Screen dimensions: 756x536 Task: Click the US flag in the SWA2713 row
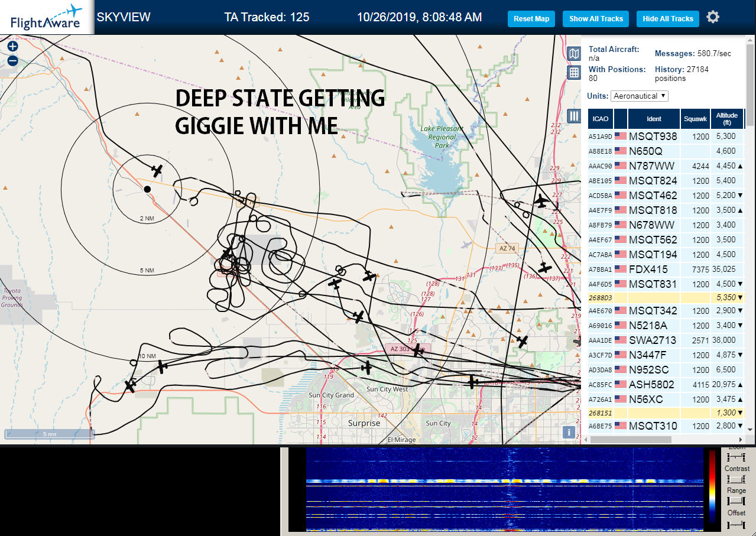click(x=621, y=340)
